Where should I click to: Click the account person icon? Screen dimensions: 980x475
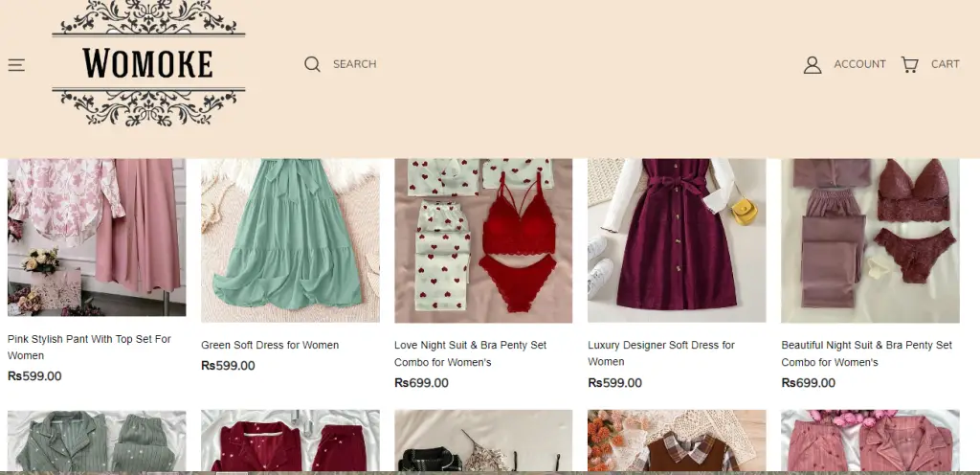coord(813,64)
